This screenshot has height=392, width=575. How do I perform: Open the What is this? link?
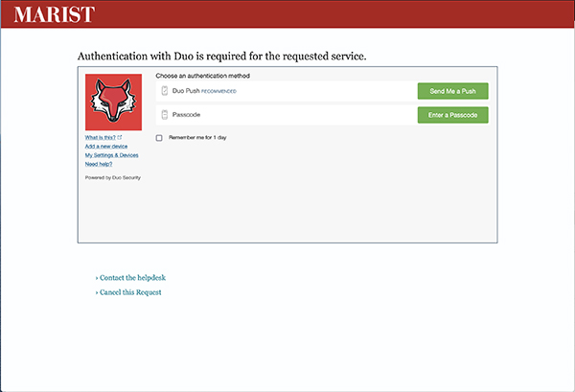(x=100, y=137)
